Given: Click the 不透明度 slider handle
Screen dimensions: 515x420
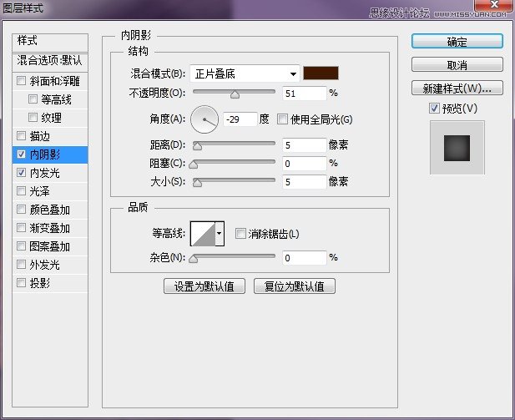Looking at the screenshot, I should tap(235, 94).
